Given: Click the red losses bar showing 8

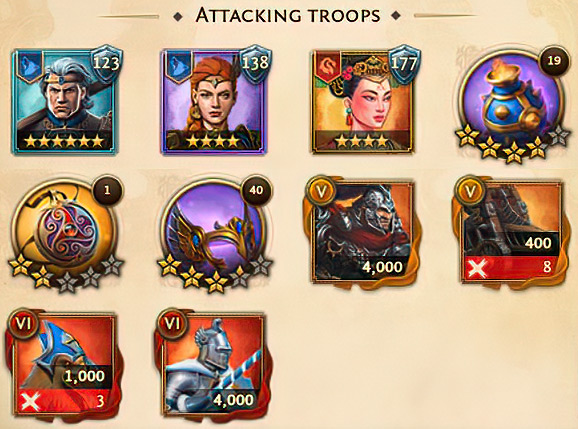Looking at the screenshot, I should tap(512, 266).
